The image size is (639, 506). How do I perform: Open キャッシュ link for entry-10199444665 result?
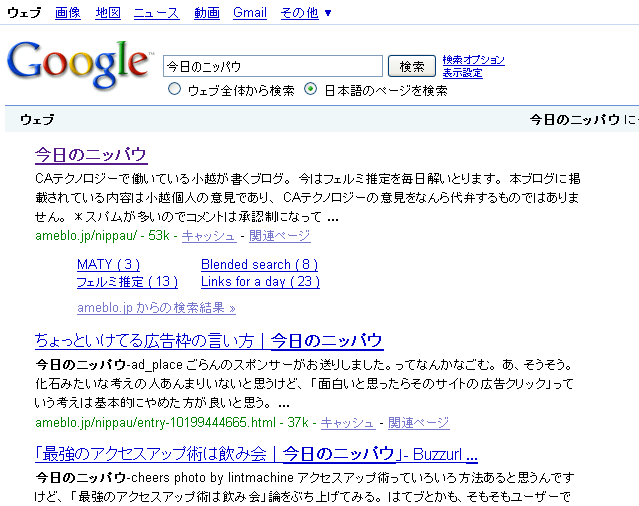click(348, 422)
